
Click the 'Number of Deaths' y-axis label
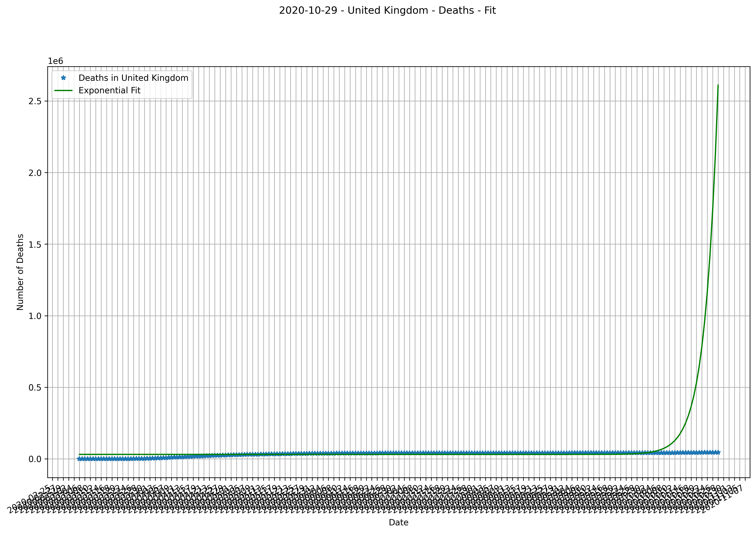(20, 272)
